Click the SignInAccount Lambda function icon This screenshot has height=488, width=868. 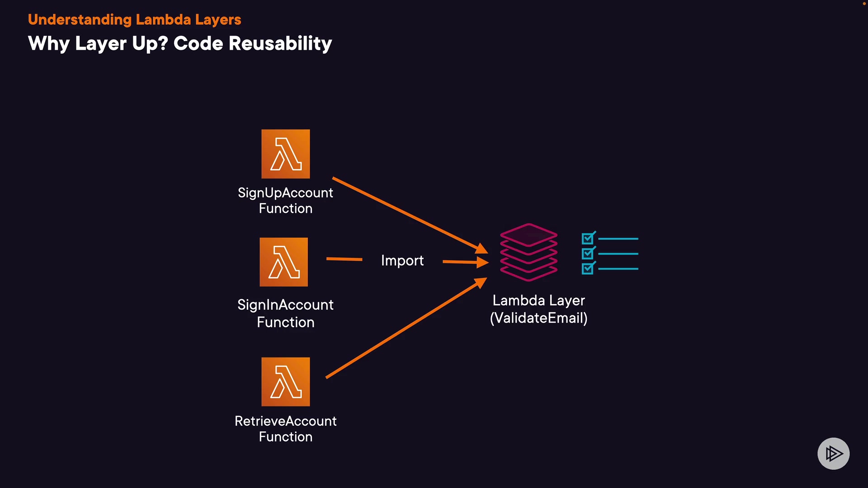click(283, 262)
